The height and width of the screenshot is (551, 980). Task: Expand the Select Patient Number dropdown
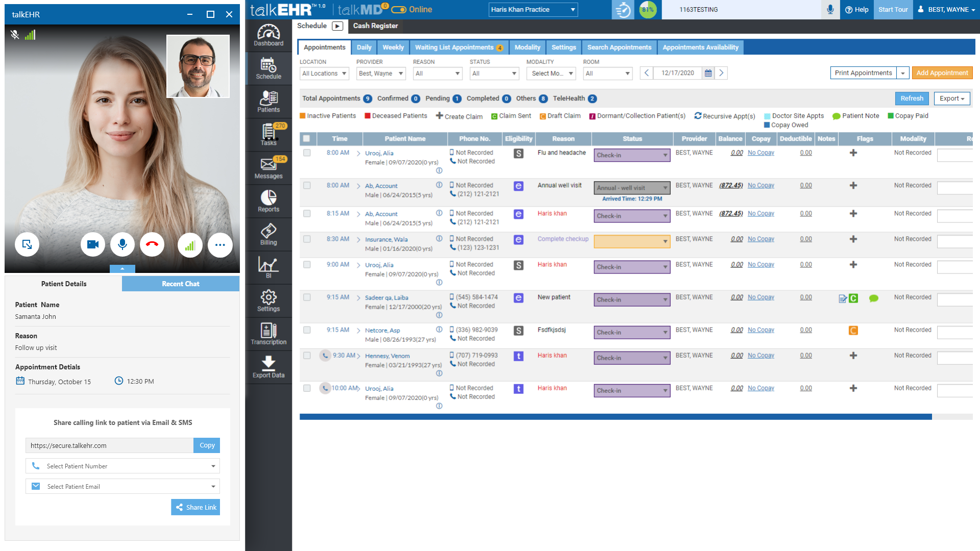122,466
